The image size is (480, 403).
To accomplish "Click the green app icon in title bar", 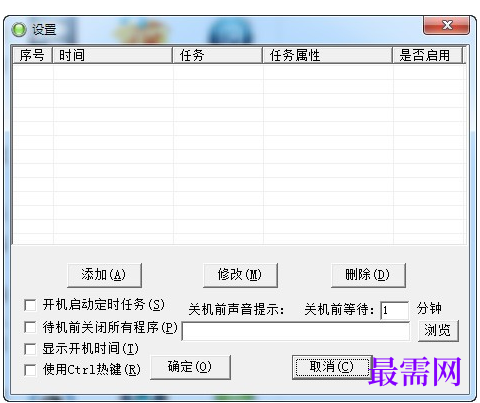I will click(19, 30).
